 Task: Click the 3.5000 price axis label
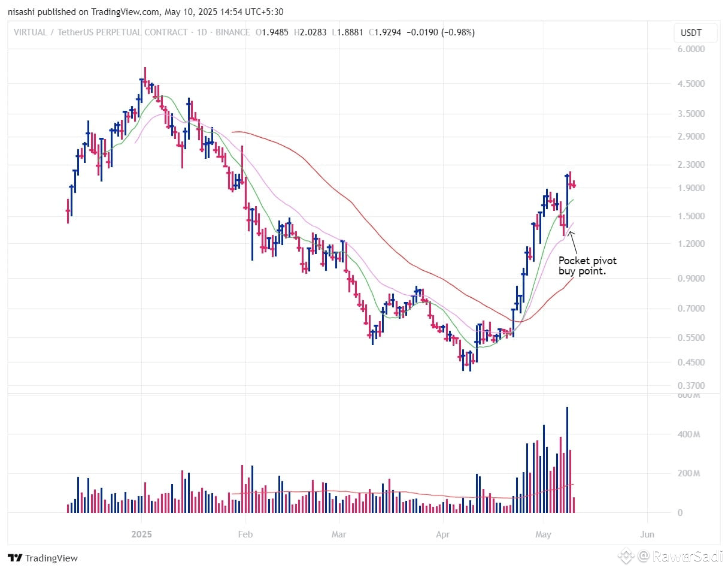[691, 114]
